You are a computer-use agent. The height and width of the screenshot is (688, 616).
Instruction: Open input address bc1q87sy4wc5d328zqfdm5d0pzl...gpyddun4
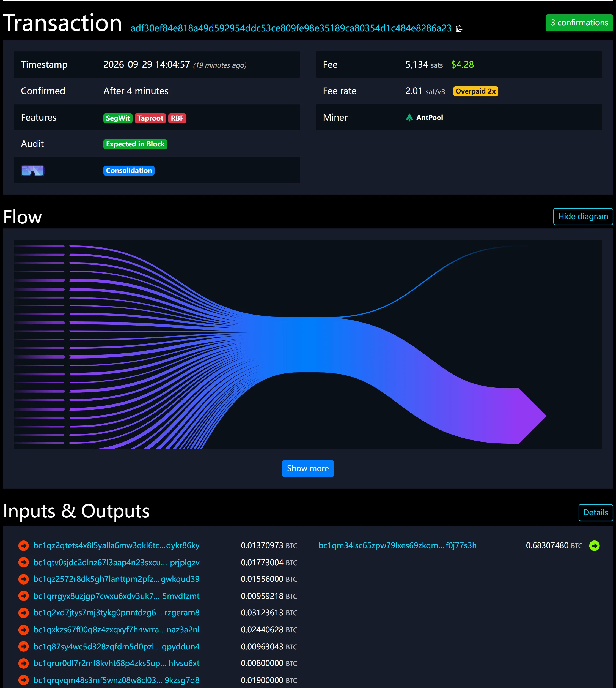pos(116,646)
